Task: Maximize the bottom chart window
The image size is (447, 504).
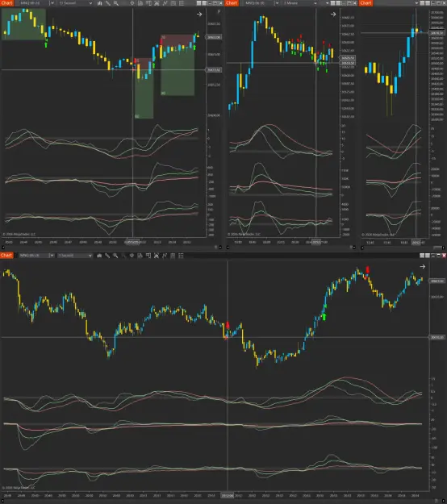Action: click(438, 256)
